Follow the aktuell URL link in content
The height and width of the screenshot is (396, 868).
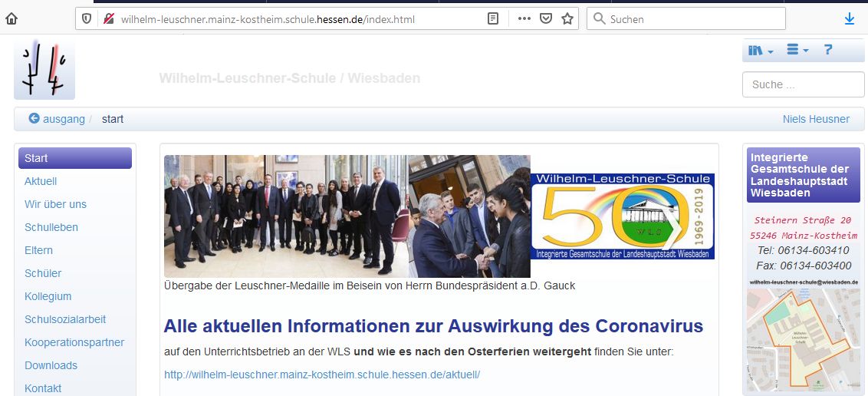(321, 375)
